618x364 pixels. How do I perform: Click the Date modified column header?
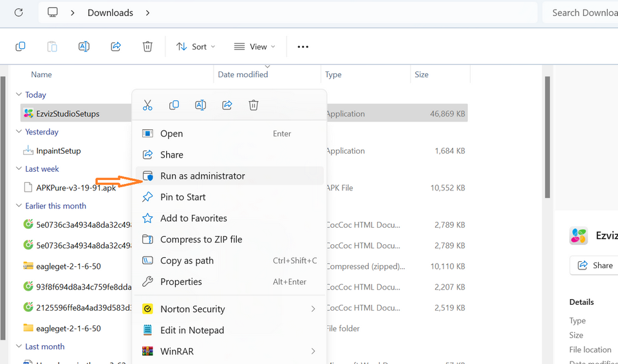[x=243, y=75]
